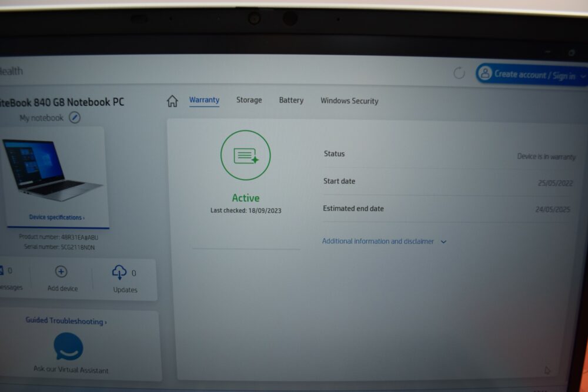The height and width of the screenshot is (392, 588).
Task: Switch to the Battery tab
Action: tap(291, 100)
